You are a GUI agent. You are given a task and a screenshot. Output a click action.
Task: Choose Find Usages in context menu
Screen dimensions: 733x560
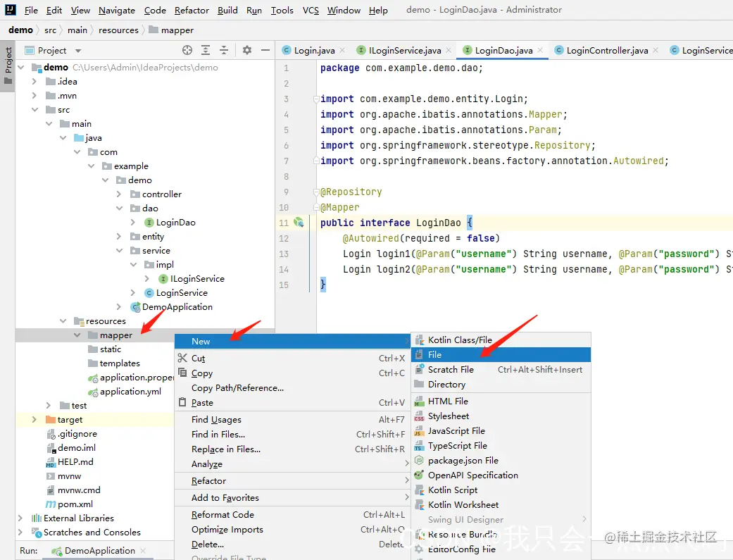click(292, 420)
